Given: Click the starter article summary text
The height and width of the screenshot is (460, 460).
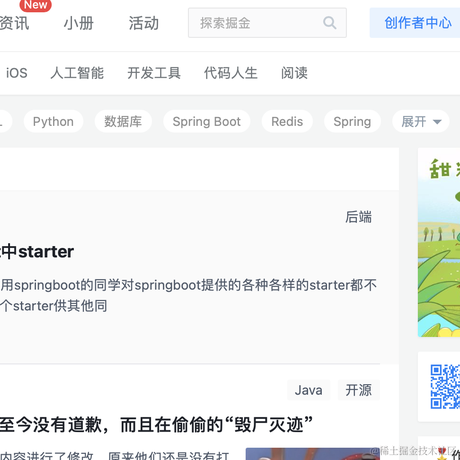Looking at the screenshot, I should pos(188,295).
